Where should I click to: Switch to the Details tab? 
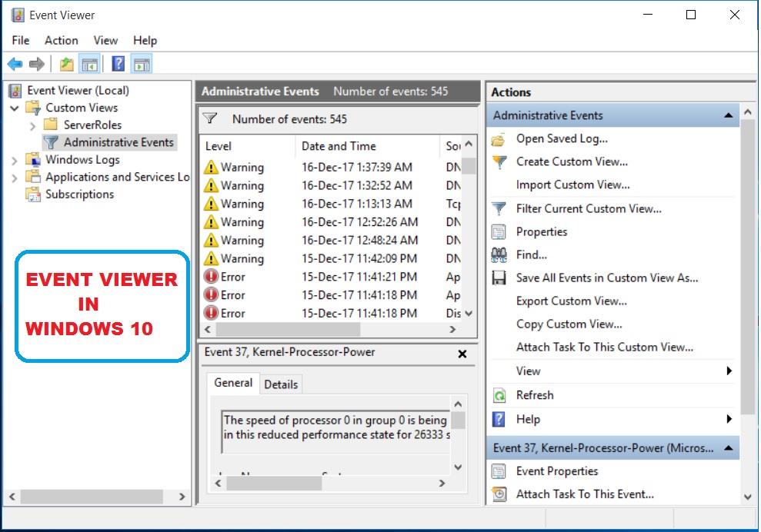click(281, 384)
